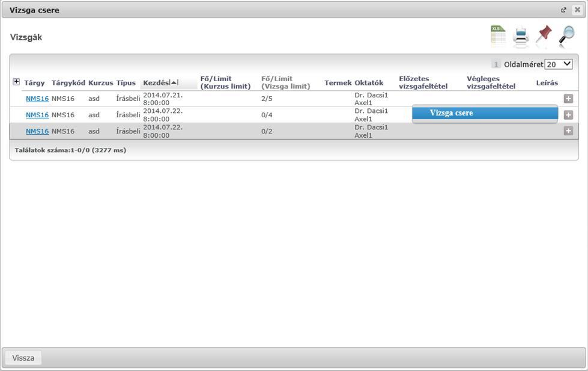
Task: Sort by Végleges vizsgafeltétel header
Action: click(x=491, y=82)
